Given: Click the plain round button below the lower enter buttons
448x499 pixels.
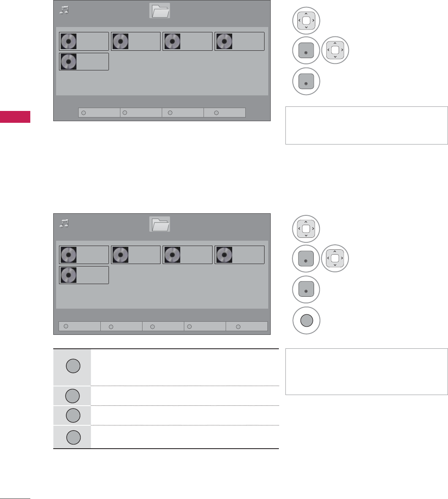Looking at the screenshot, I should click(306, 321).
